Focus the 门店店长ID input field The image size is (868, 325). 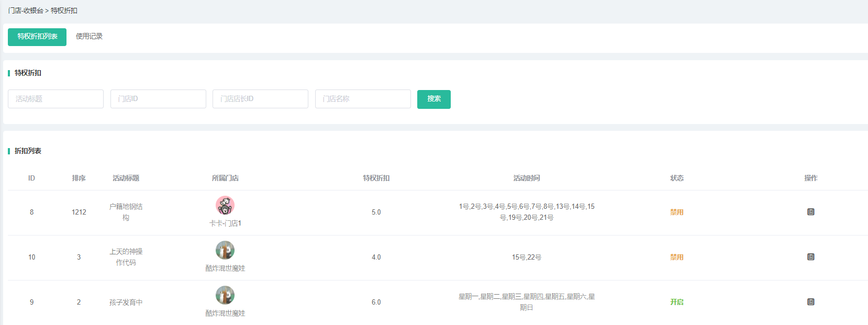260,99
